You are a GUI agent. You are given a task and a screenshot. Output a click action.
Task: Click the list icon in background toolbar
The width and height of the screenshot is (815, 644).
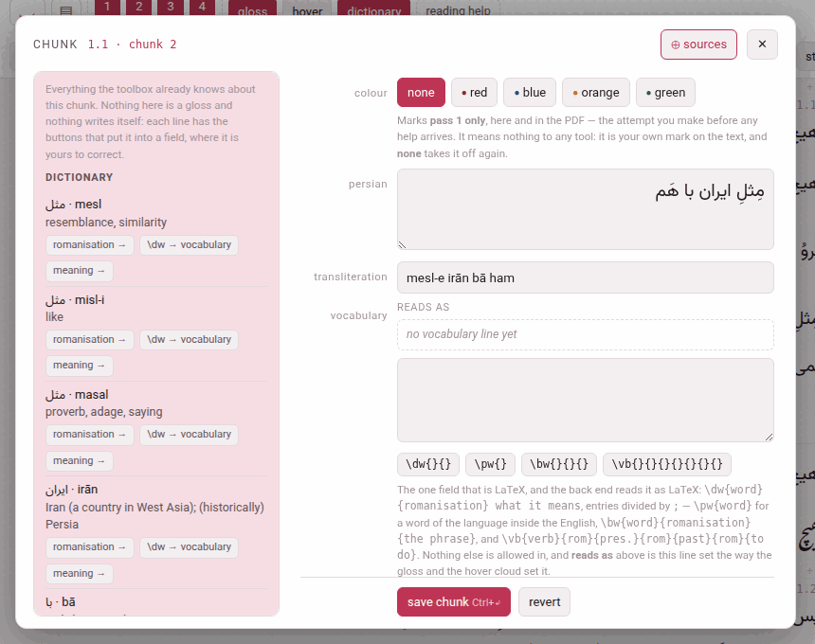coord(66,9)
